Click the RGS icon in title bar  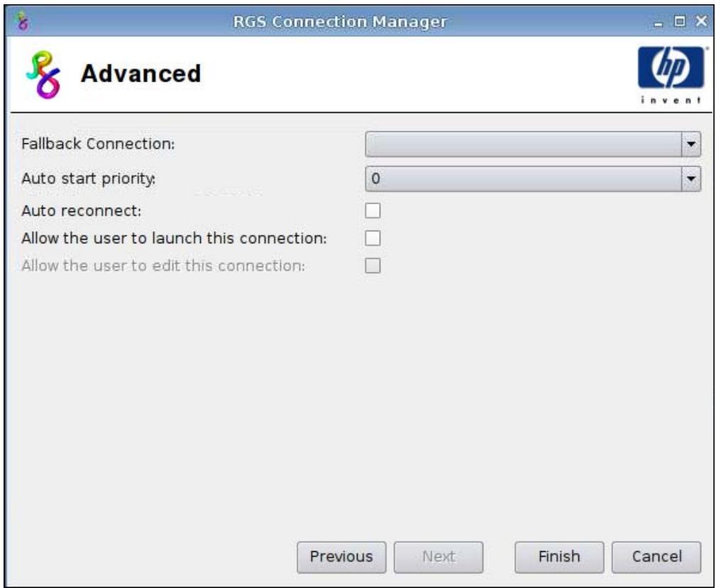coord(22,21)
